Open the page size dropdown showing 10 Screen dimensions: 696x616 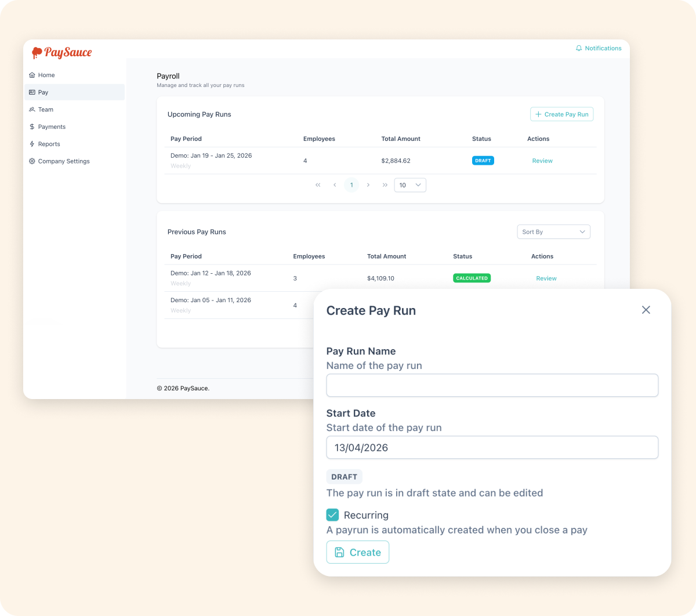click(410, 185)
